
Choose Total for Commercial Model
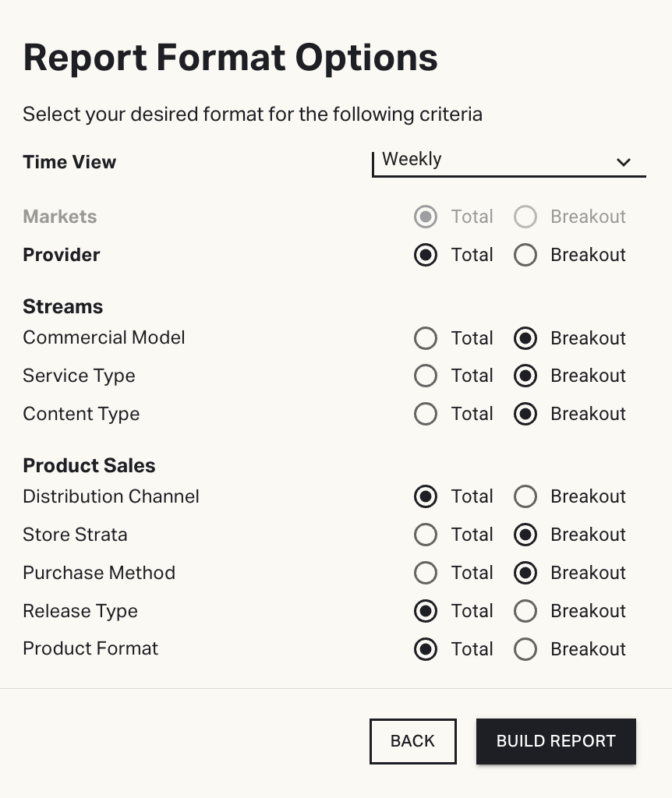426,338
